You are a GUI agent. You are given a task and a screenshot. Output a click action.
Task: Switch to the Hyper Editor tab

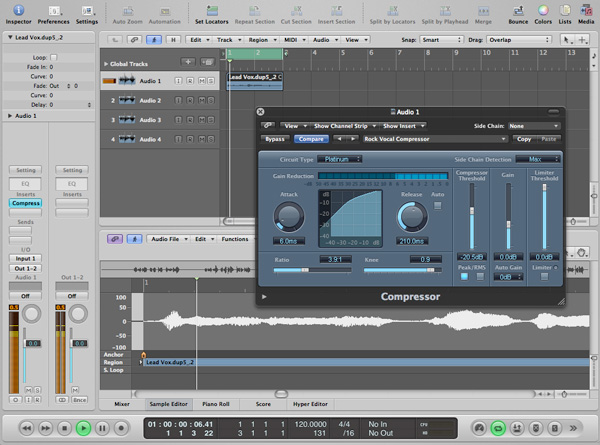coord(310,404)
